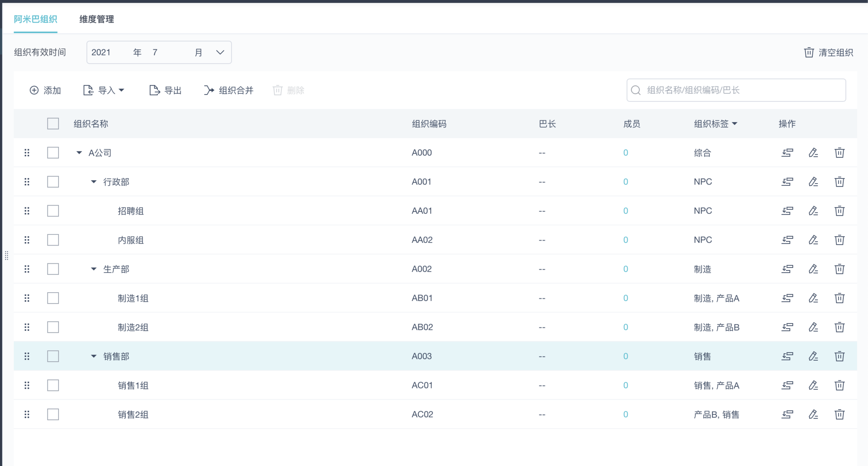Check the checkbox for 制造2组 row

(x=53, y=327)
